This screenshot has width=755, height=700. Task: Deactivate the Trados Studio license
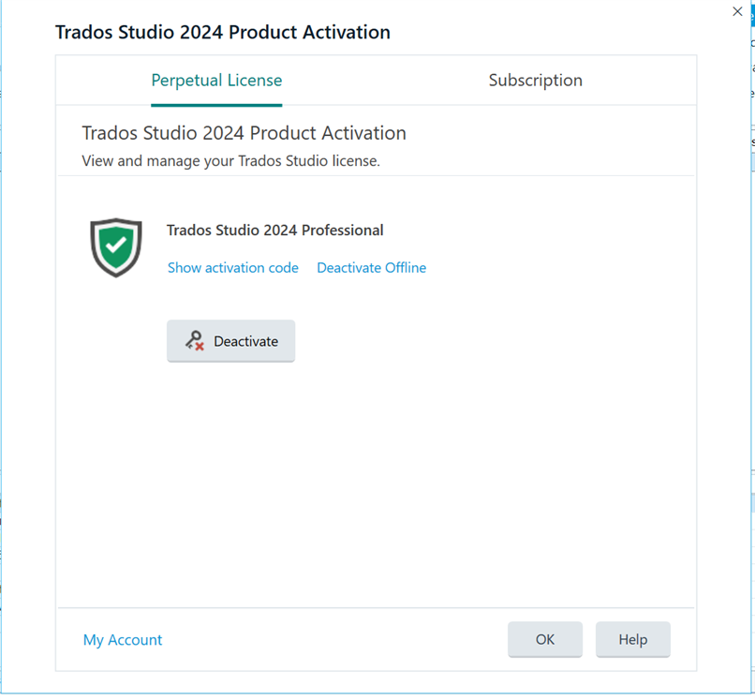coord(231,341)
